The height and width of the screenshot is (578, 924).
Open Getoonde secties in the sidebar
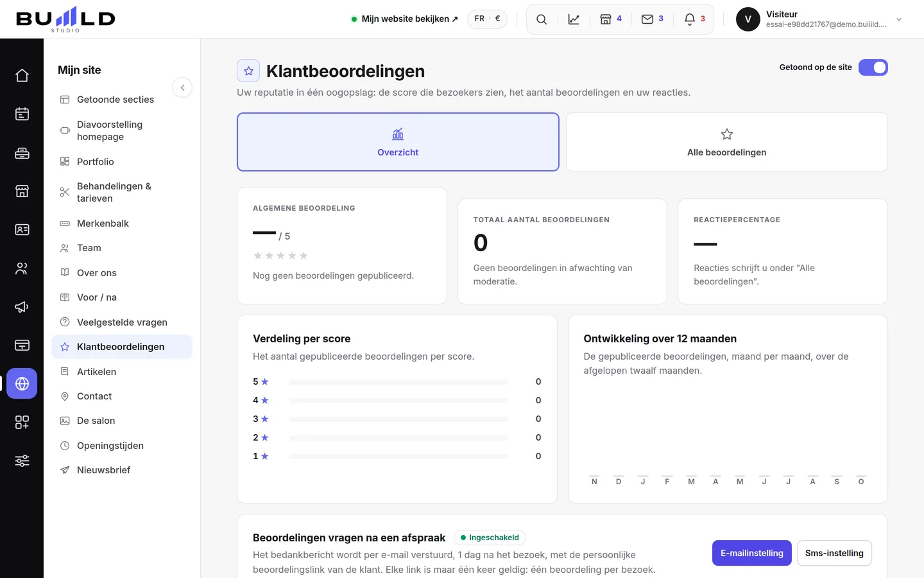tap(122, 100)
